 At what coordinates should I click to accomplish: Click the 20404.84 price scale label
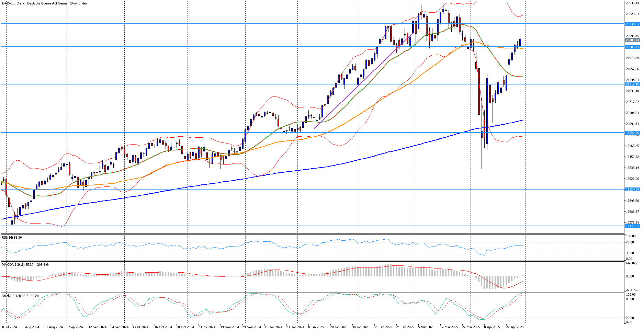click(632, 113)
